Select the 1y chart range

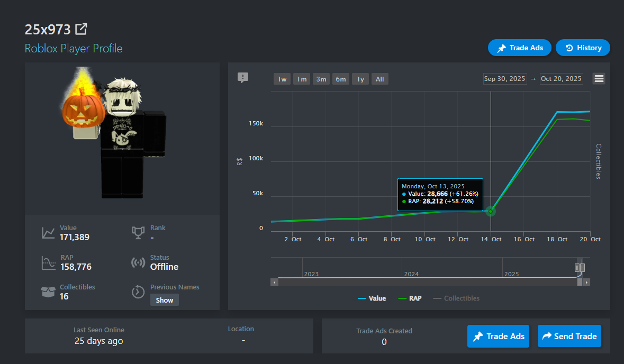click(360, 79)
